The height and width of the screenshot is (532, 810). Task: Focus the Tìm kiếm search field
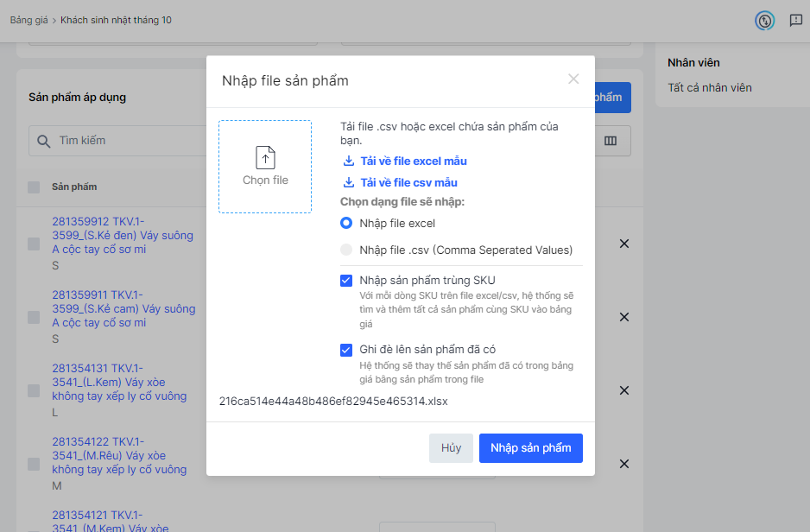pos(117,141)
